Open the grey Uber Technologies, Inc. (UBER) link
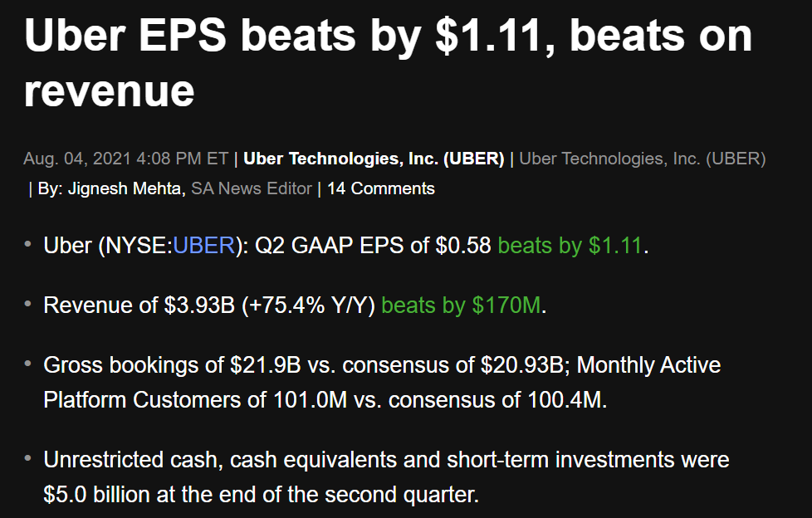812x518 pixels. pos(642,159)
